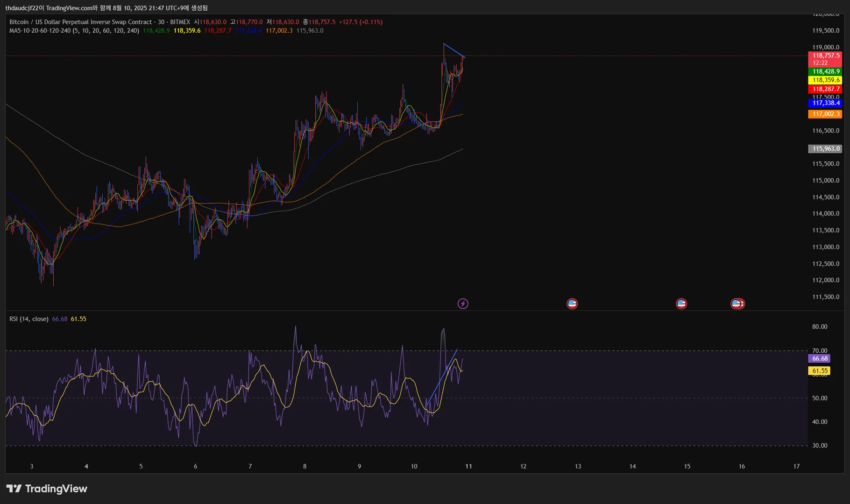
Task: Click the snapshot header with creation date
Action: coord(106,8)
